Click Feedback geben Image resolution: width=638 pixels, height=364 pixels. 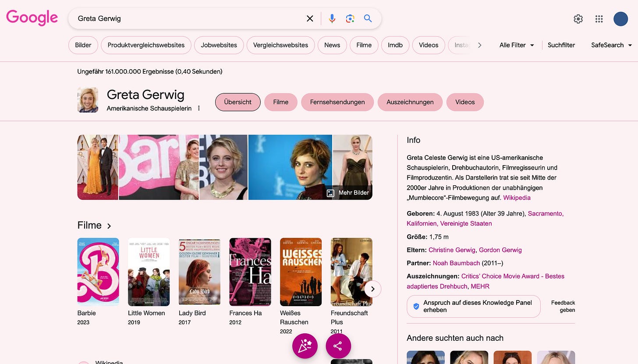pyautogui.click(x=563, y=306)
